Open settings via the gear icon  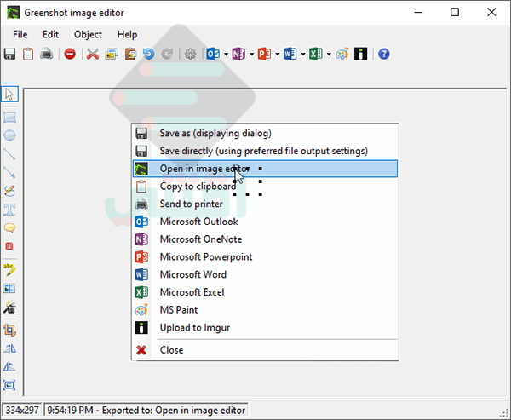click(190, 55)
